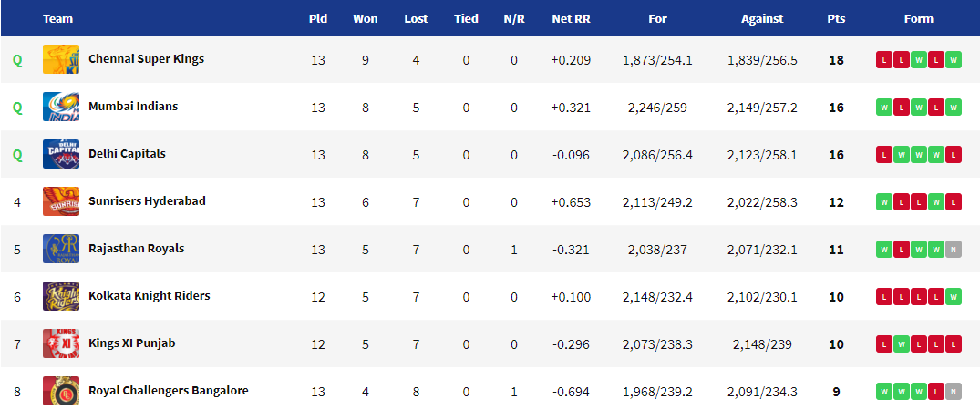Click the gray N badge in Rajasthan Royals form
Image resolution: width=980 pixels, height=420 pixels.
[954, 249]
